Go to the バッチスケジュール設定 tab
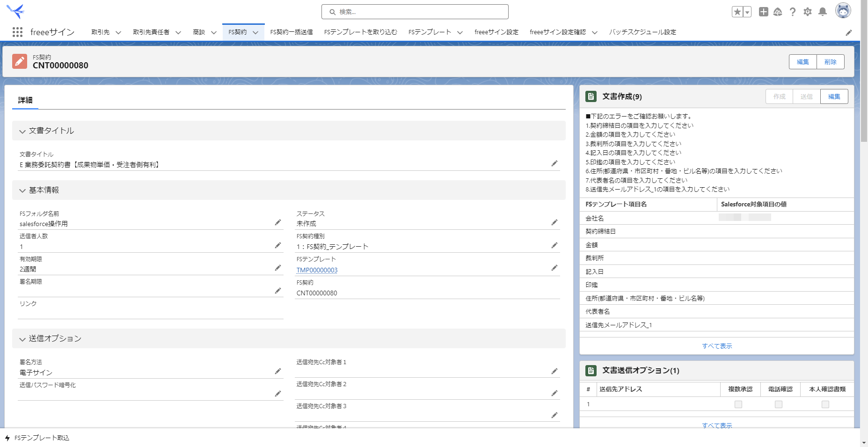Screen dimensions: 868x447 (642, 32)
